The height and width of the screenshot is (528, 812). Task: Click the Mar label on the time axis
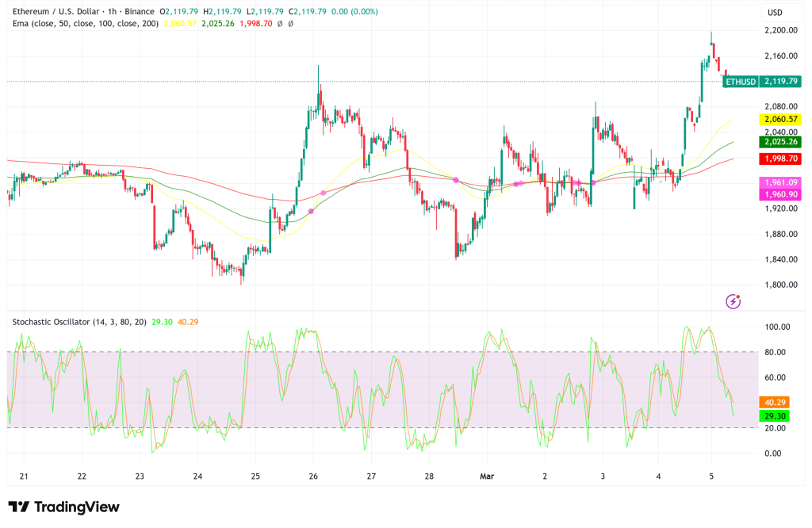[485, 476]
